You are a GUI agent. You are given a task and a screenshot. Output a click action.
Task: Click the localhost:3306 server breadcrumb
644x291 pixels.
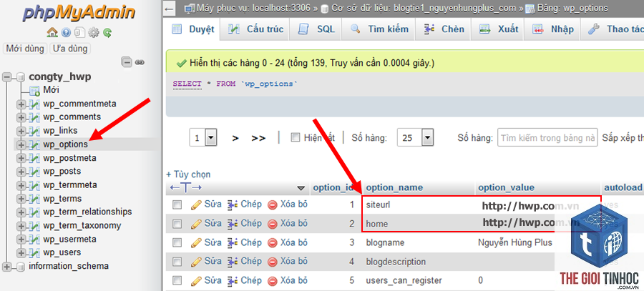coord(253,8)
